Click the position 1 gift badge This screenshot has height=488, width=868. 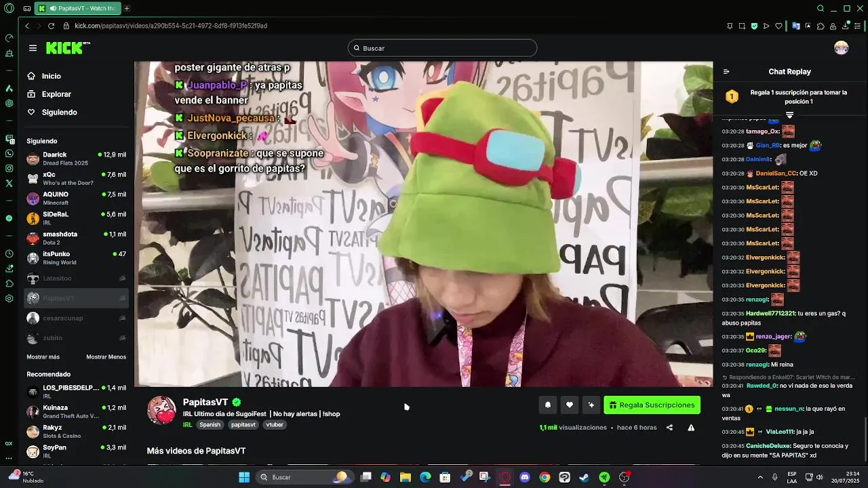tap(732, 97)
